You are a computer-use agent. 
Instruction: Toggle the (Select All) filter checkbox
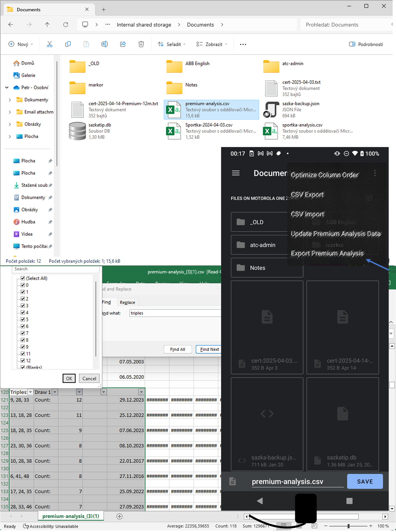[23, 278]
